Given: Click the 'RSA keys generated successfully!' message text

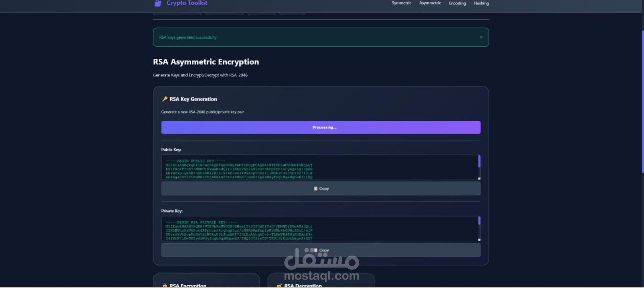Looking at the screenshot, I should click(188, 37).
